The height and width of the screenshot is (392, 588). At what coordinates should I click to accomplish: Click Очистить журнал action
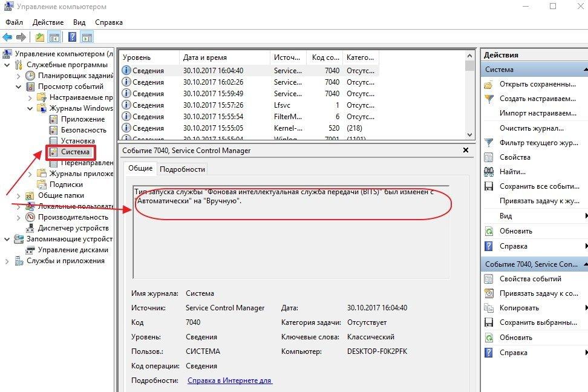531,128
